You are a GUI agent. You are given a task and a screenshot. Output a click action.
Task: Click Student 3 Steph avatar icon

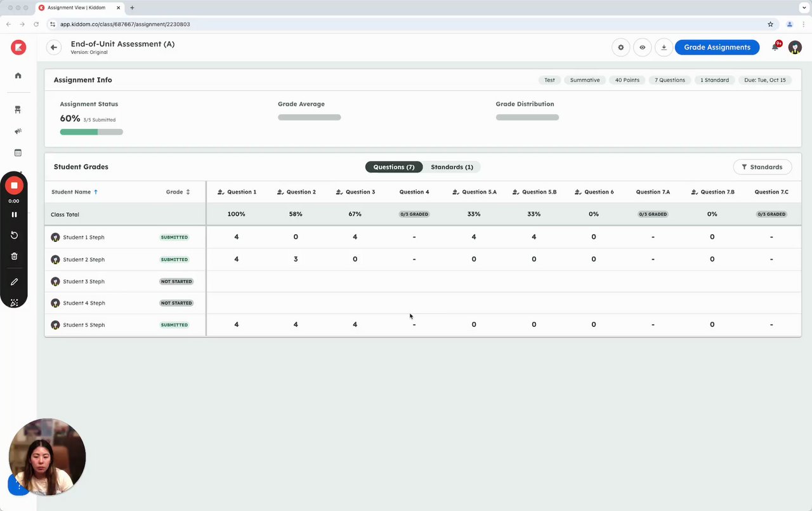coord(55,281)
